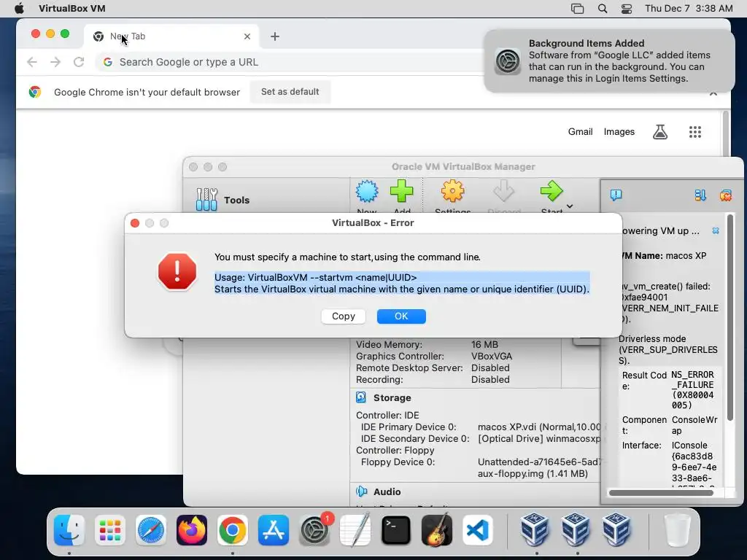
Task: Open Launchpad from the Dock
Action: pos(110,530)
